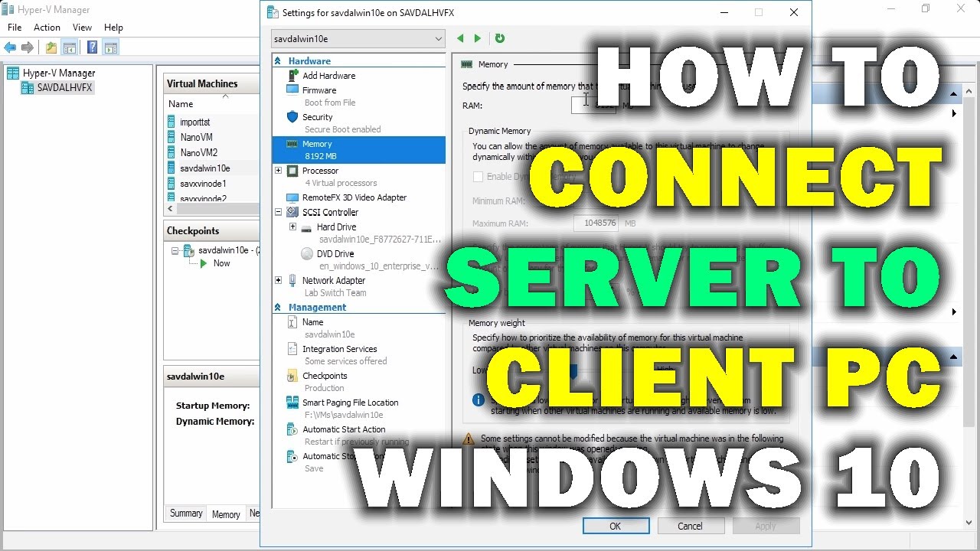The image size is (980, 551).
Task: Open Integration Services settings
Action: pyautogui.click(x=339, y=350)
